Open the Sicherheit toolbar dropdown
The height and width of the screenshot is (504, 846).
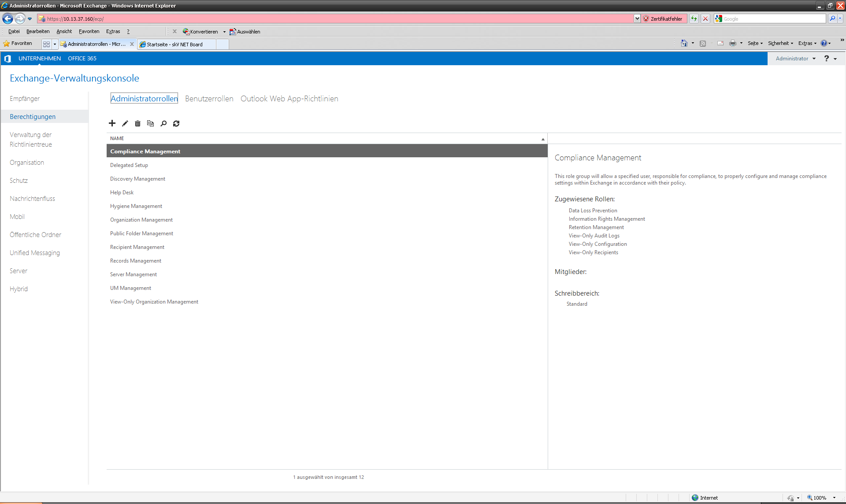tap(780, 43)
